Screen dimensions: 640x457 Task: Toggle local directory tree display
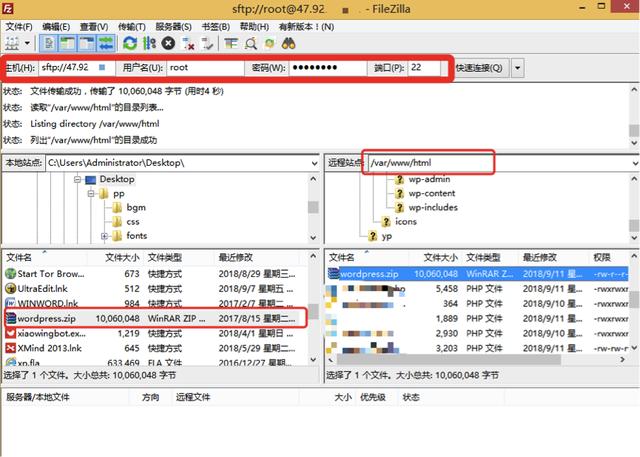(68, 43)
